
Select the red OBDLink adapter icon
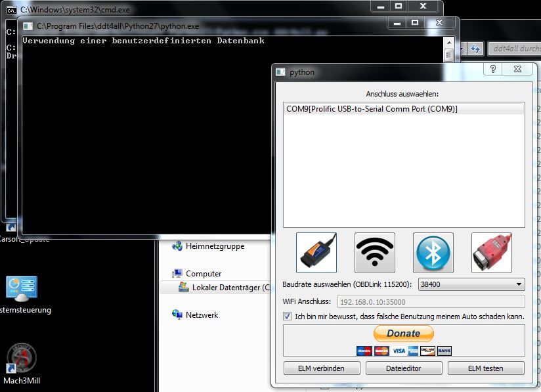(x=491, y=253)
